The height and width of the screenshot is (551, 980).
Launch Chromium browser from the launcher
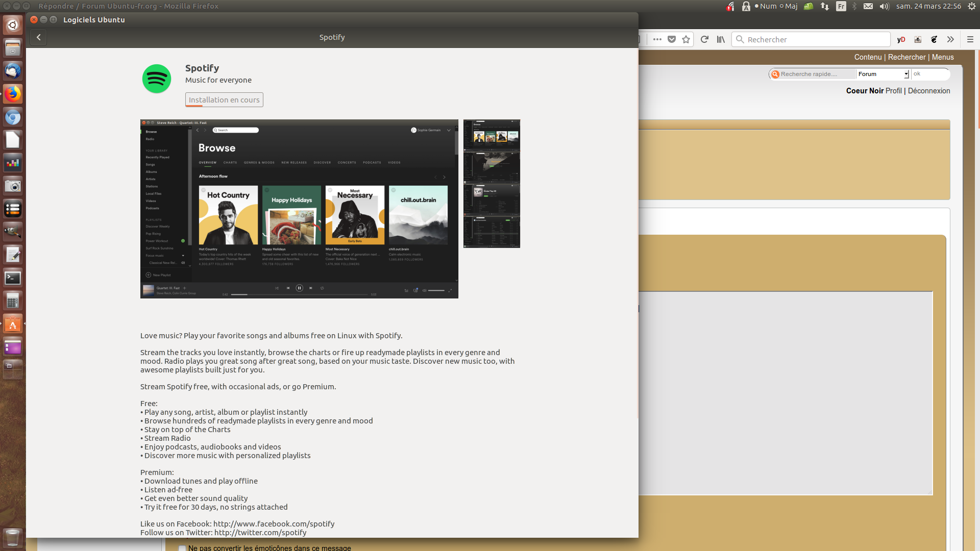(13, 117)
